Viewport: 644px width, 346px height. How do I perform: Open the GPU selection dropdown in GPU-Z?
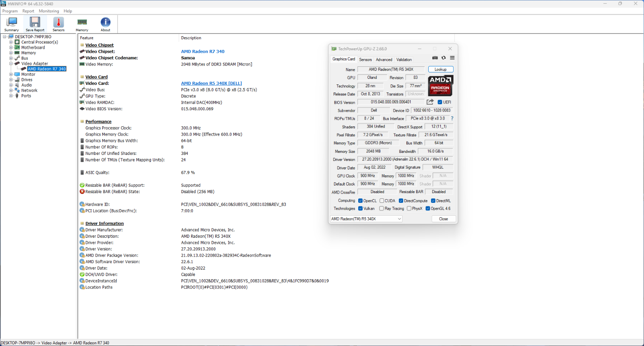(x=366, y=219)
